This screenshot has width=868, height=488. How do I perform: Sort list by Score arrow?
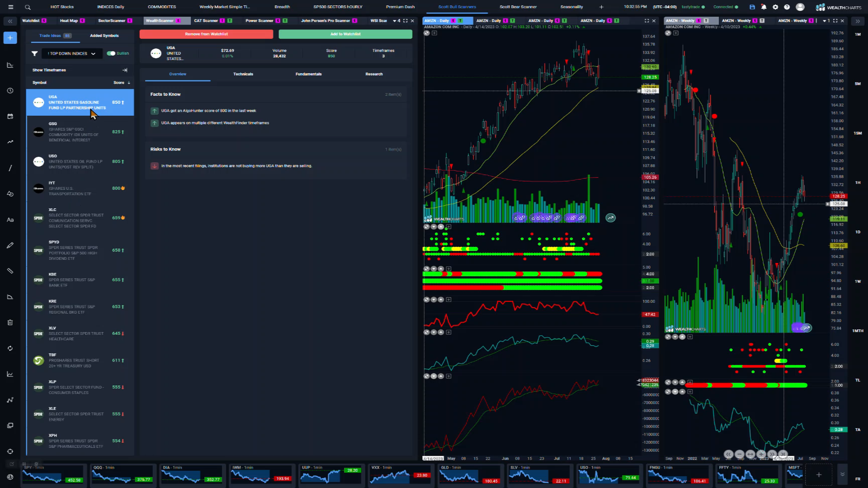click(x=129, y=83)
